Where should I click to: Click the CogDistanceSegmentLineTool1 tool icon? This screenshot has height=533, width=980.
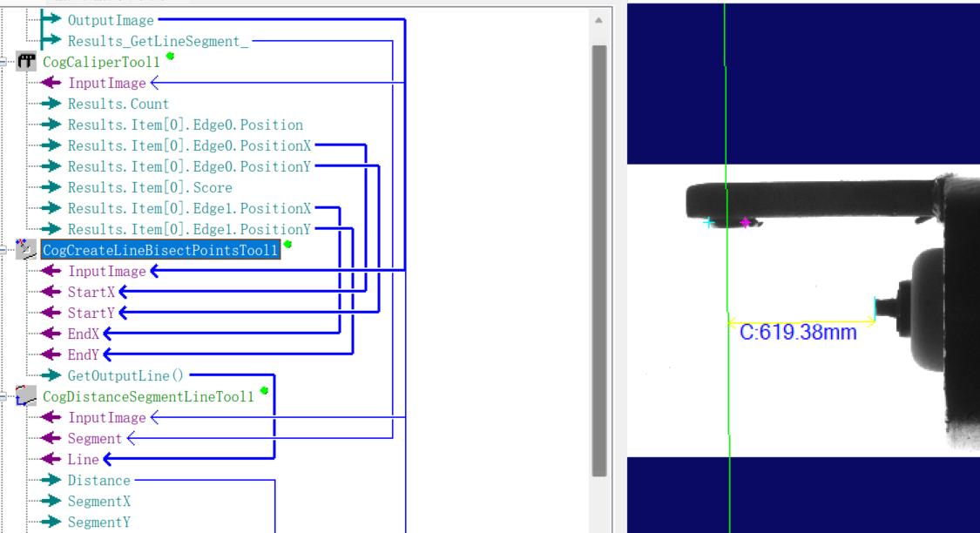pyautogui.click(x=26, y=396)
